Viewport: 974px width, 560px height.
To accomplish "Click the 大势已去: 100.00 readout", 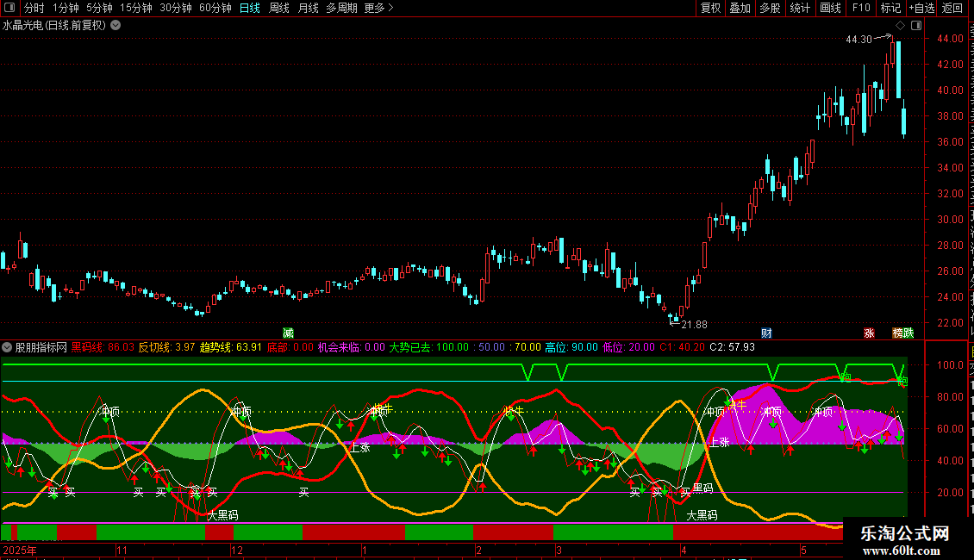I will [x=428, y=347].
